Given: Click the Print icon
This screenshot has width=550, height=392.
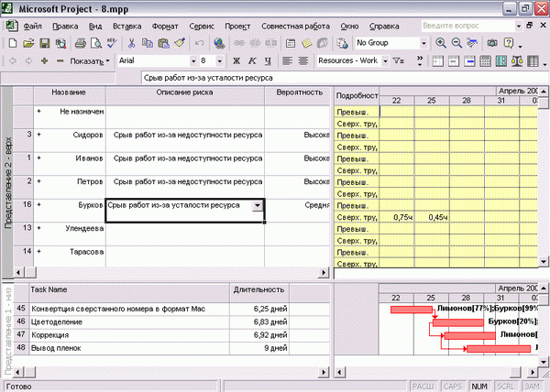Looking at the screenshot, I should pos(81,43).
